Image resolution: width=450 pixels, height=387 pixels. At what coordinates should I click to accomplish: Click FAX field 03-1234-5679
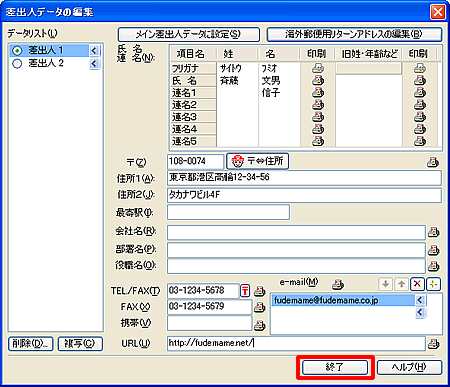pyautogui.click(x=210, y=307)
